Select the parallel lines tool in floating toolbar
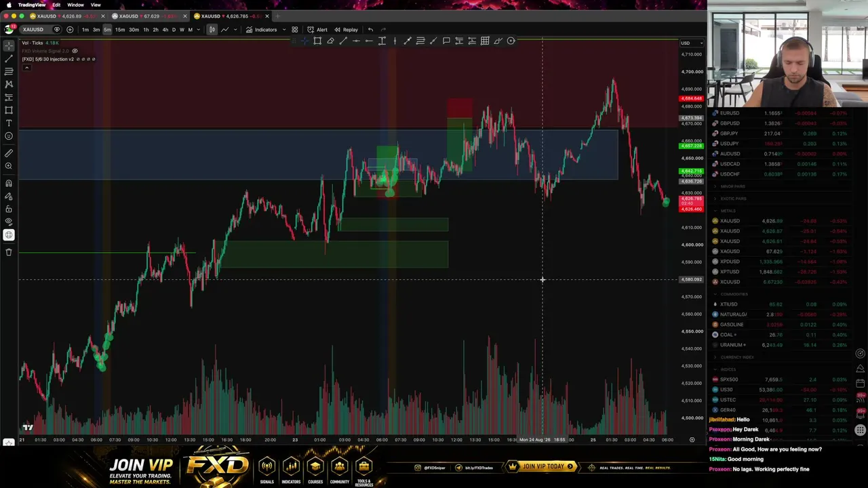This screenshot has height=488, width=868. click(420, 41)
